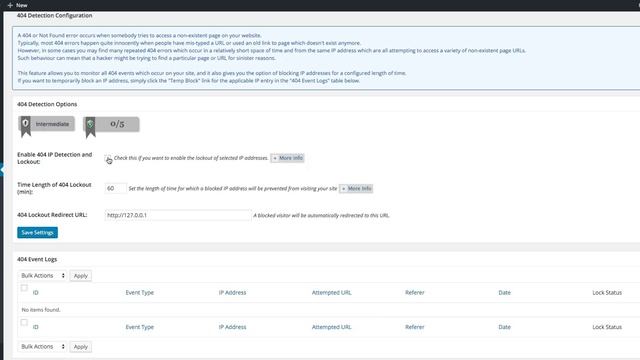Sort by Date in table header
The height and width of the screenshot is (360, 640).
click(504, 293)
